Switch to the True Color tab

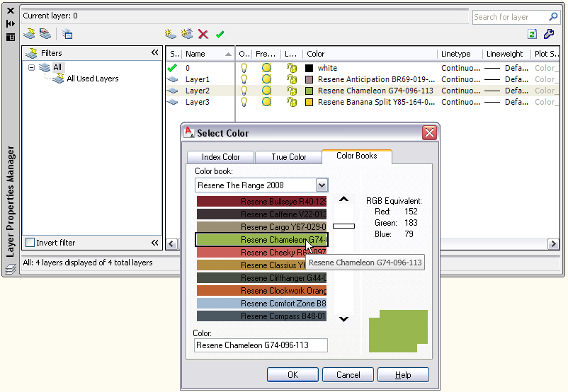tap(288, 157)
